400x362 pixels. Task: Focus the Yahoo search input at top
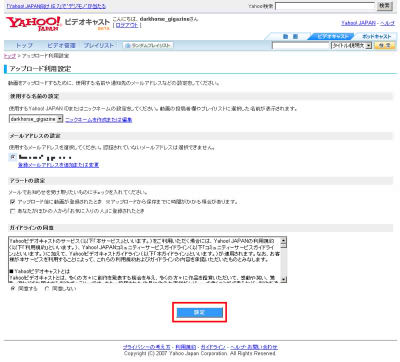click(x=325, y=6)
